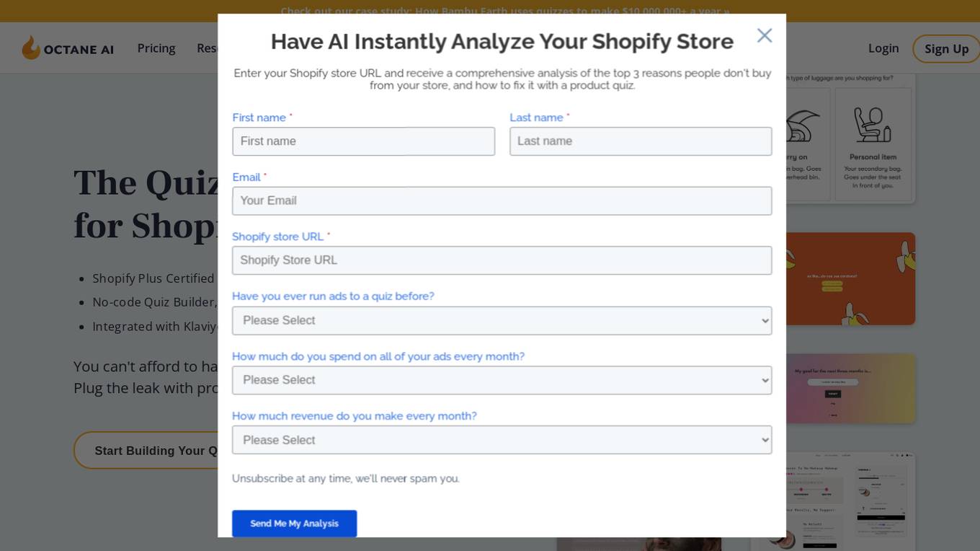980x551 pixels.
Task: Click the Start Building Your Quiz button
Action: click(146, 450)
